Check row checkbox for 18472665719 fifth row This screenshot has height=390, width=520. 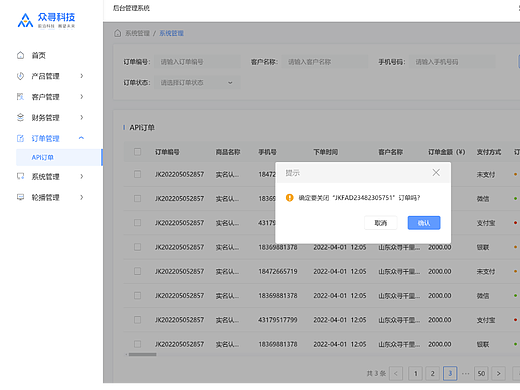(x=137, y=271)
